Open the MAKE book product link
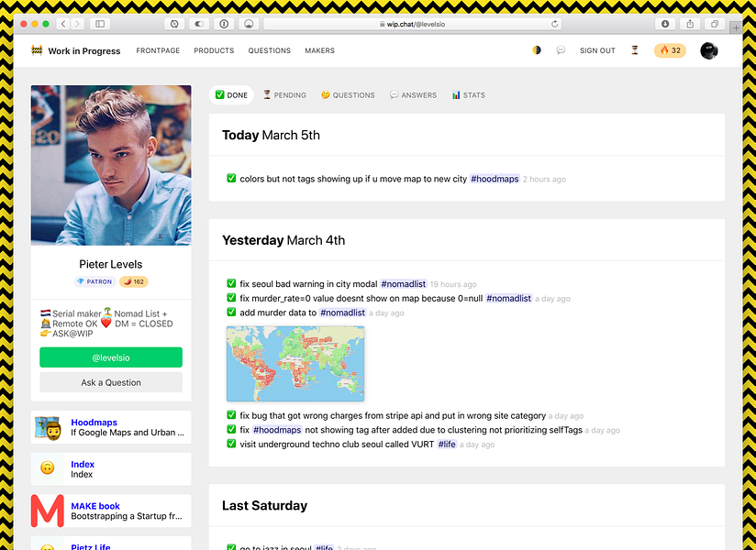The height and width of the screenshot is (550, 756). tap(95, 506)
